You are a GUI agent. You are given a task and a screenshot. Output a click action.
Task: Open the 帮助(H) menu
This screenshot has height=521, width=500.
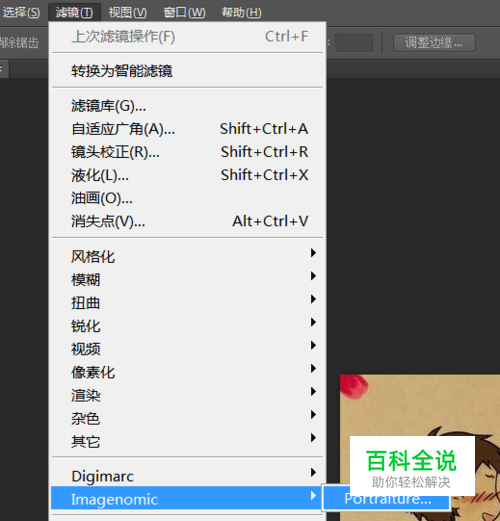241,13
